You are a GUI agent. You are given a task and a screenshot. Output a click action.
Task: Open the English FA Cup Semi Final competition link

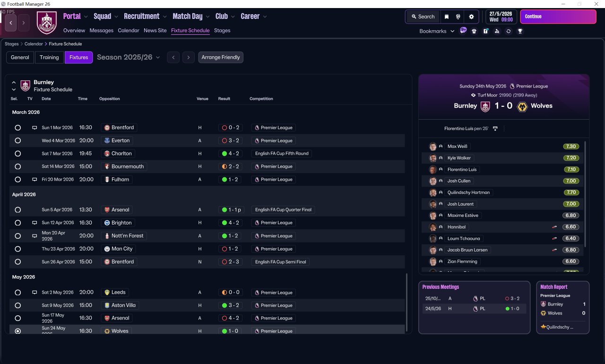[281, 262]
